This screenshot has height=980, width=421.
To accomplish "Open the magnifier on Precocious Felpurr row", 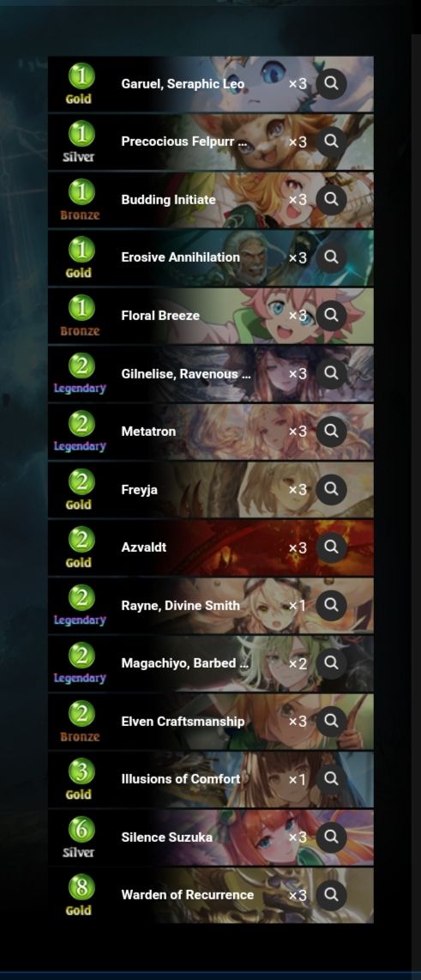I will point(331,142).
